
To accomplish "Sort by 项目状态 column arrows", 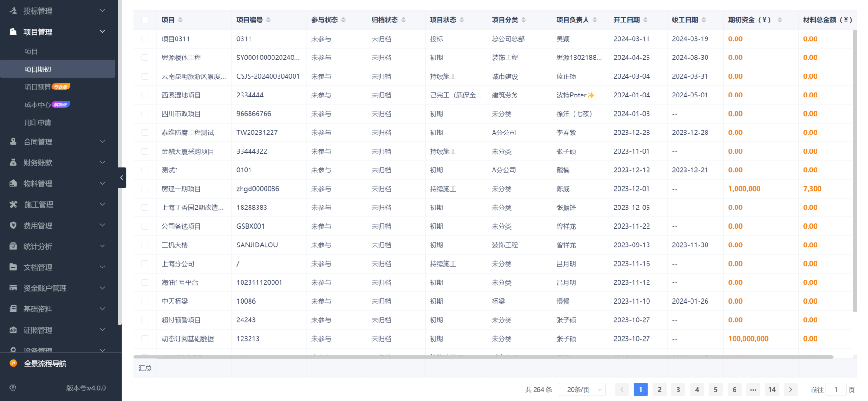I will pos(462,20).
